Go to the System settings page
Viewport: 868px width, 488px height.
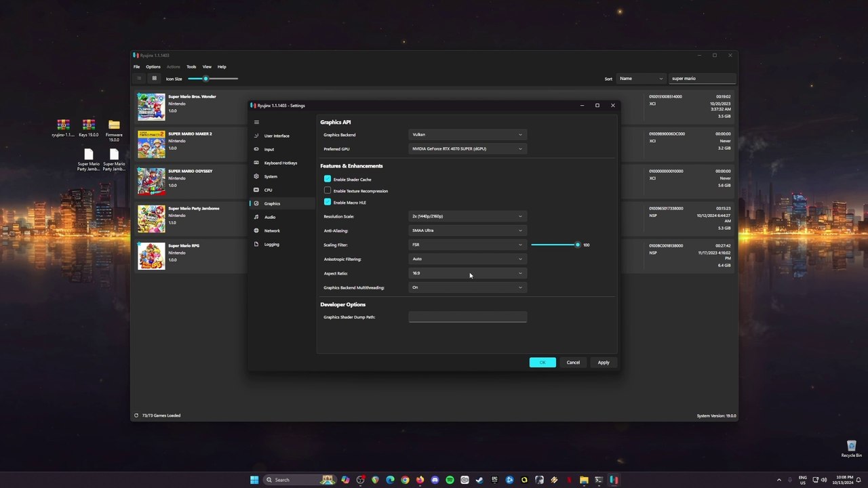tap(271, 176)
